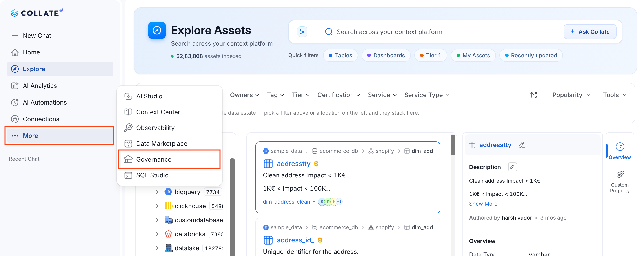Click ecommerce_db breadcrumb in address_id_ card
The width and height of the screenshot is (644, 256).
338,227
